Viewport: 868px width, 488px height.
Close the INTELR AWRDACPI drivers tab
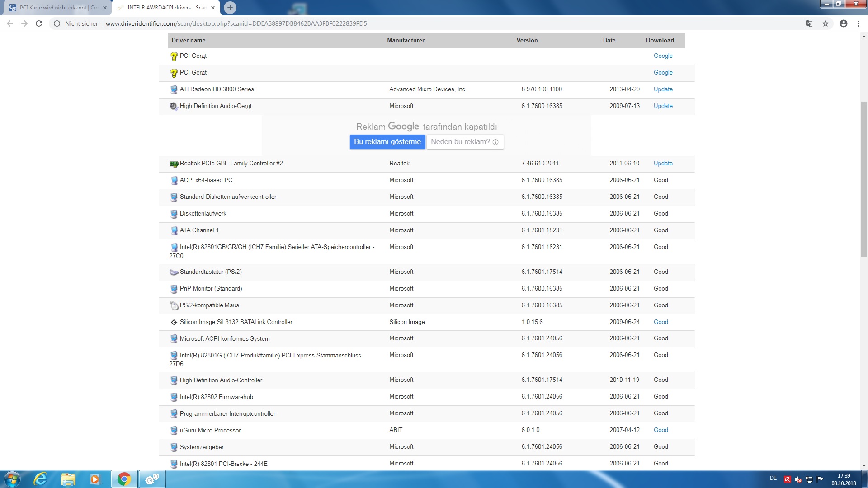213,8
